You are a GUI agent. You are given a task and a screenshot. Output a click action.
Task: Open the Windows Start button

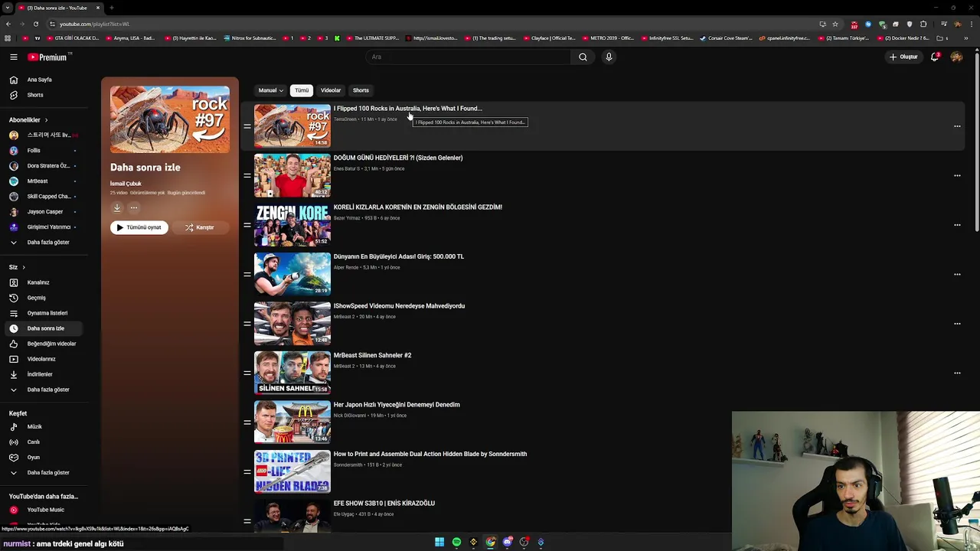[x=439, y=542]
